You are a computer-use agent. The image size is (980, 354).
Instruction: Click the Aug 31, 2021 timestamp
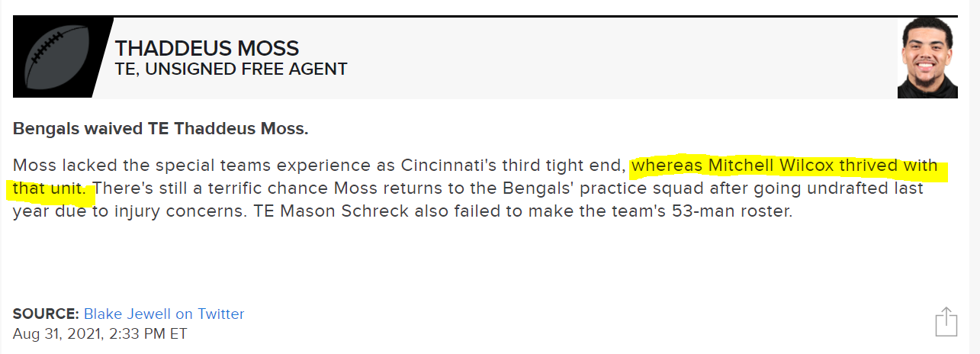pos(100,333)
